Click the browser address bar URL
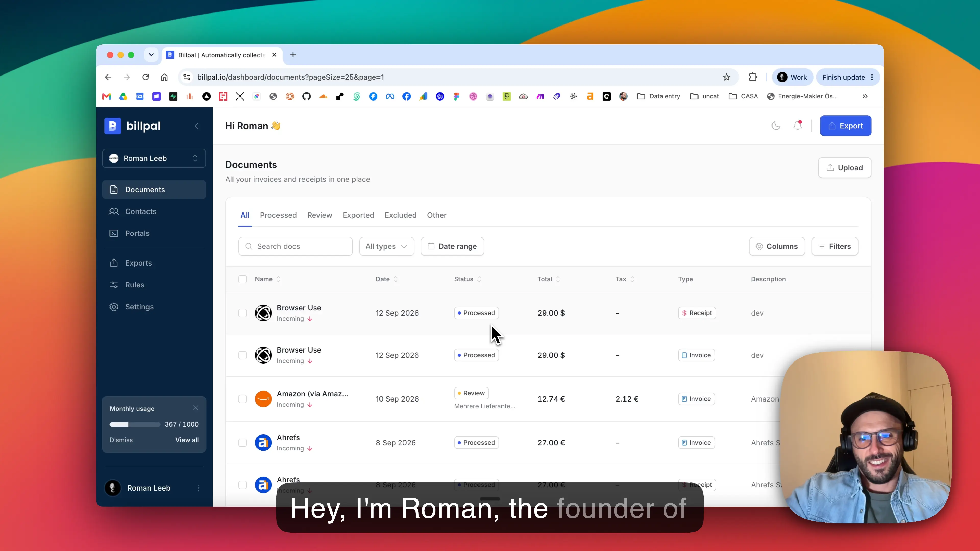The height and width of the screenshot is (551, 980). (x=290, y=77)
